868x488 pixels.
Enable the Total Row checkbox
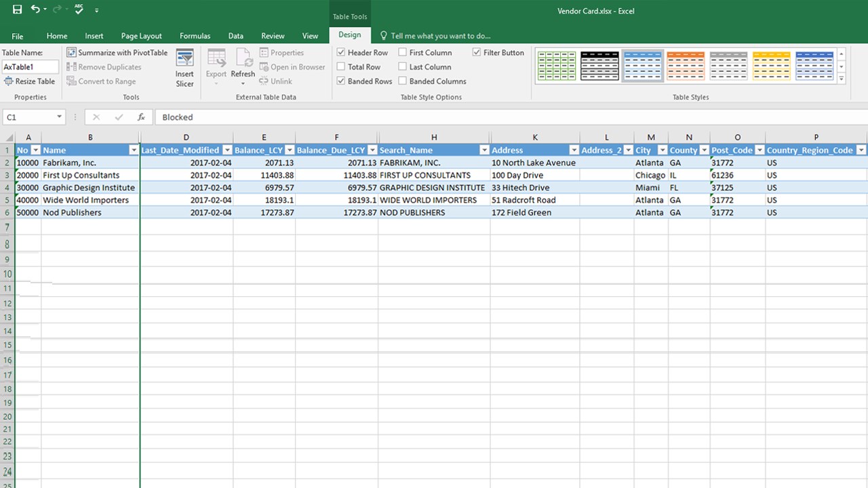(x=341, y=66)
